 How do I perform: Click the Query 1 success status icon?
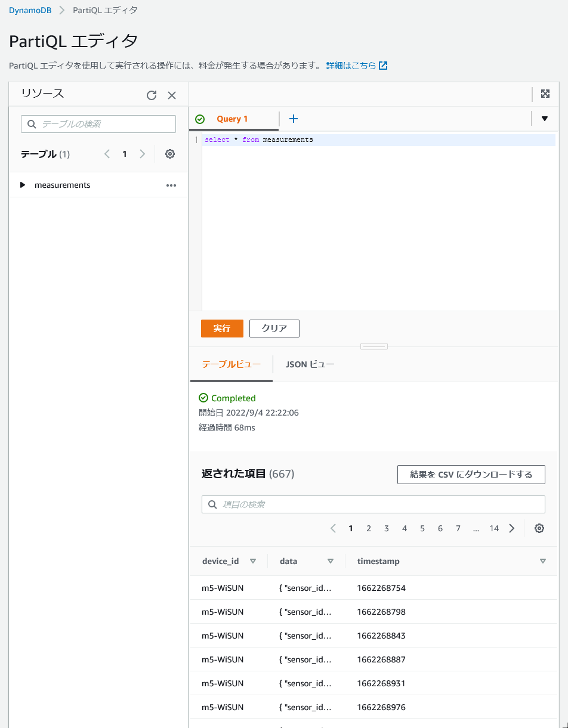click(200, 119)
